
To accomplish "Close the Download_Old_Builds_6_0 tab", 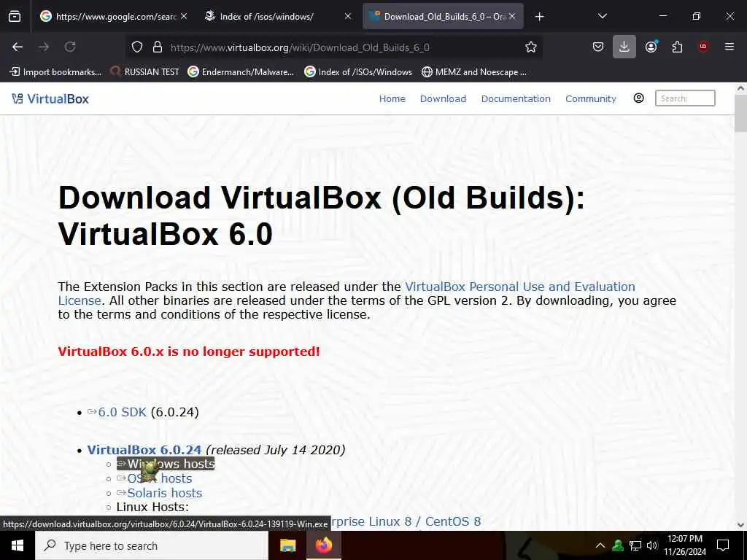I will click(512, 17).
